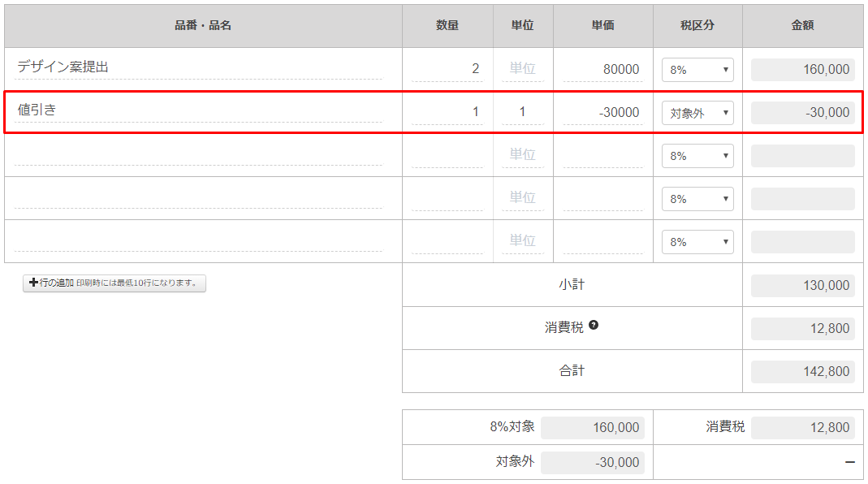Click the 8%対象 amount 160,000 field
Image resolution: width=868 pixels, height=484 pixels.
click(592, 428)
